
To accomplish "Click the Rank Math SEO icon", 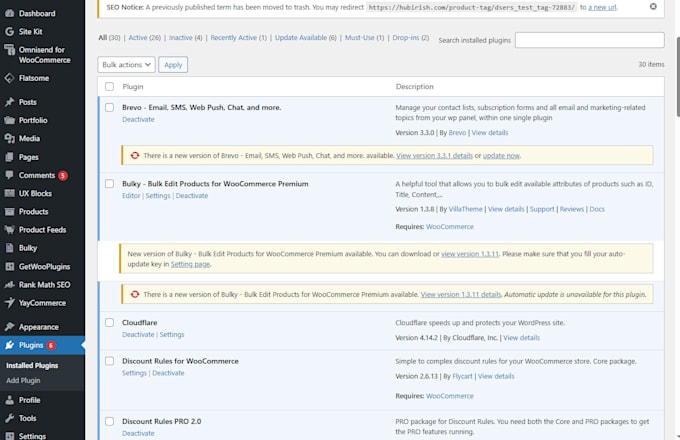I will (9, 285).
